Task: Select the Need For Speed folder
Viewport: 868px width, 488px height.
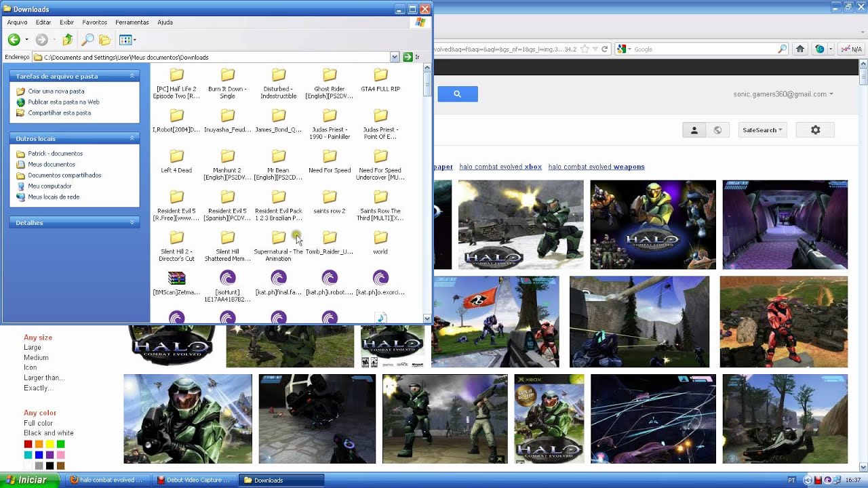Action: click(x=330, y=161)
